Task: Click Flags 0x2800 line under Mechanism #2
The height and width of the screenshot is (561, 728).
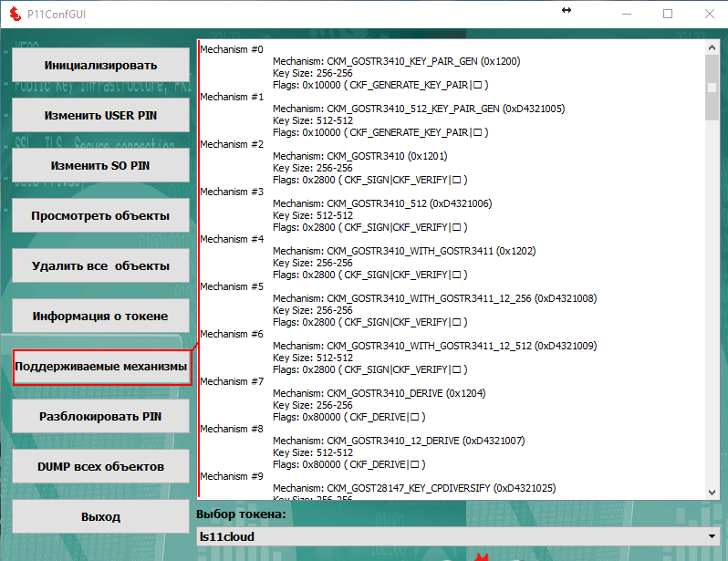Action: coord(370,180)
